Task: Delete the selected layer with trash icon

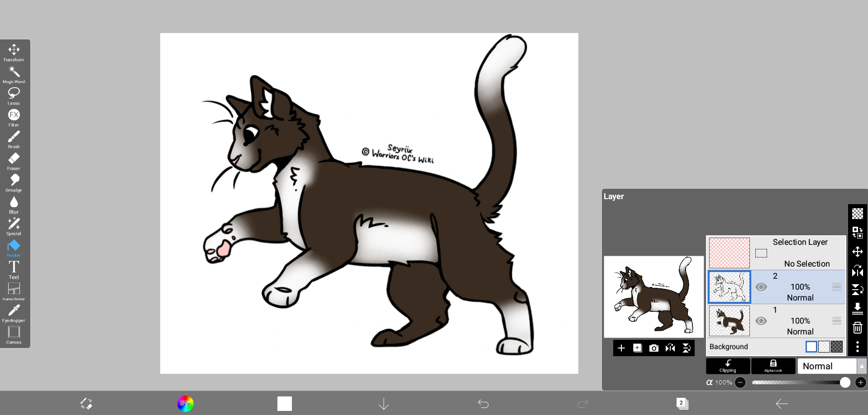Action: point(858,328)
